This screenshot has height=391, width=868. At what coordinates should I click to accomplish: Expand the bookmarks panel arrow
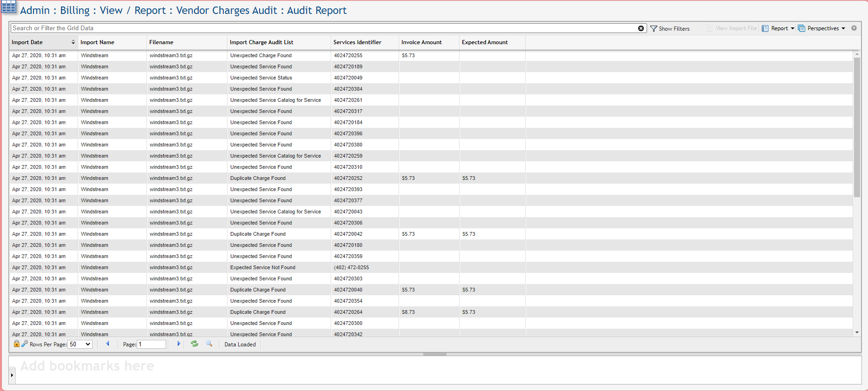coord(12,375)
